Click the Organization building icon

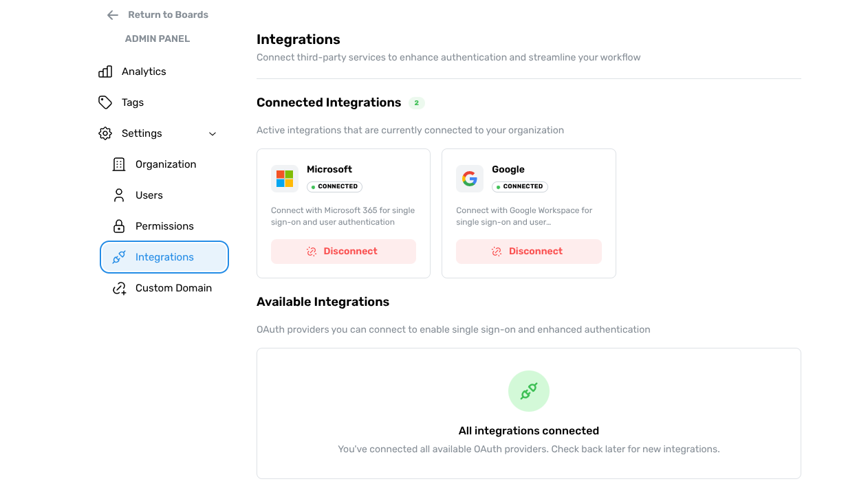coord(119,164)
